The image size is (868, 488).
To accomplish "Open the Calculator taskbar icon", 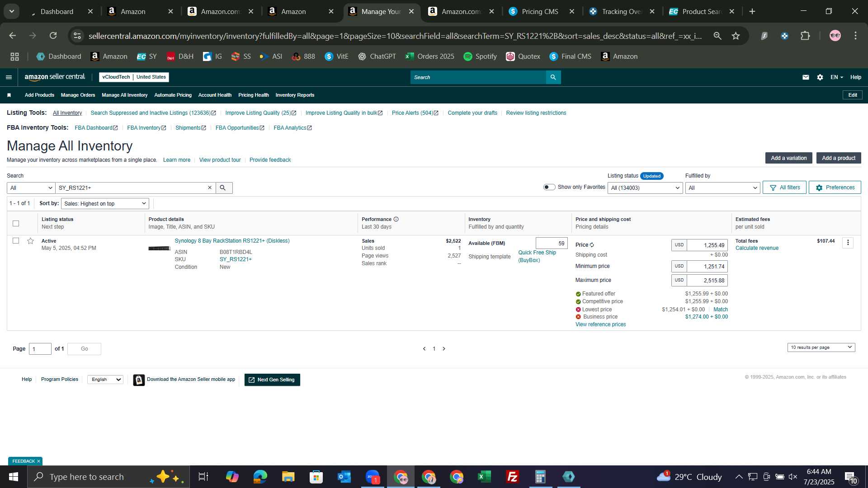I will [x=540, y=477].
